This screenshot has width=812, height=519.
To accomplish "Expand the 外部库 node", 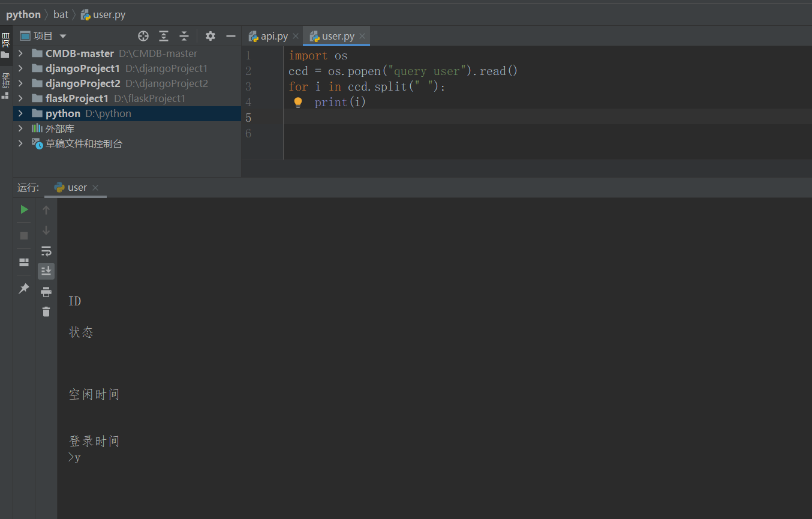I will 21,128.
